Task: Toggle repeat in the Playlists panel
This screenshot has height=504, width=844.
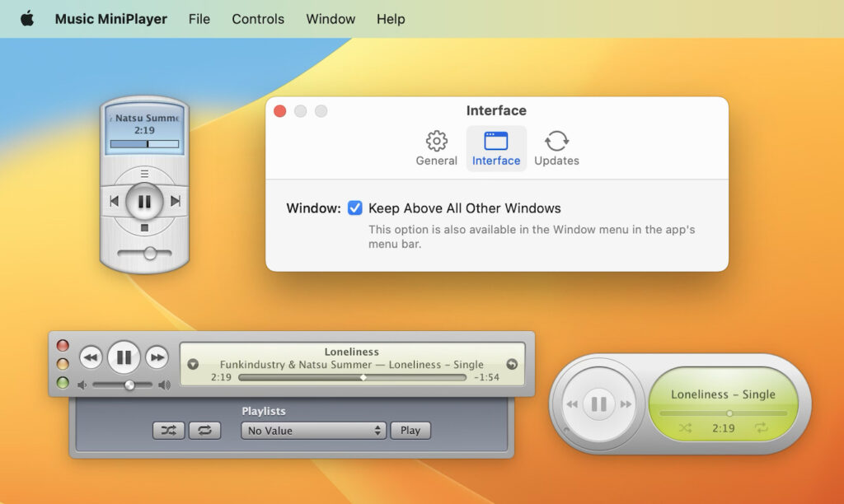Action: pos(203,430)
